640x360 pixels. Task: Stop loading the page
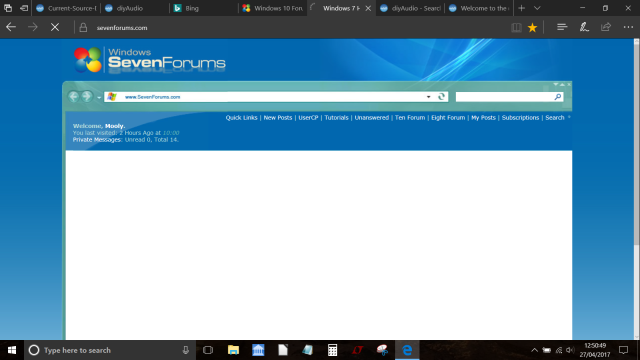coord(55,27)
